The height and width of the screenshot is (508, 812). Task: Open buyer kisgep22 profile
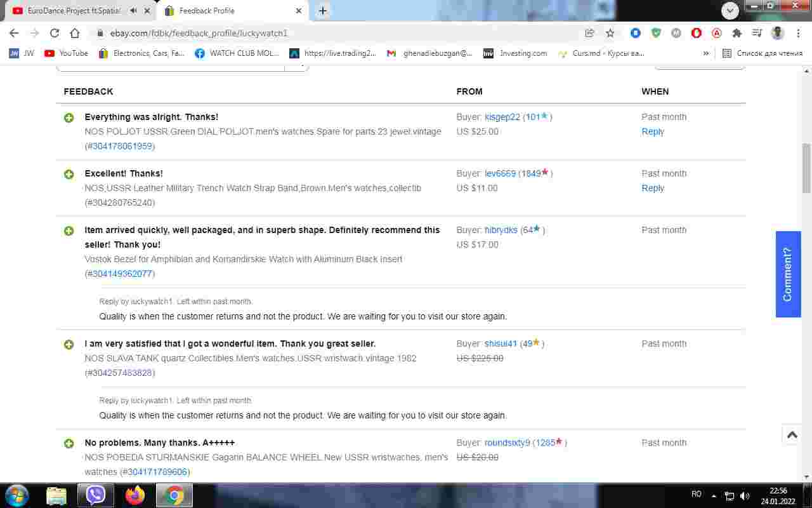[502, 117]
